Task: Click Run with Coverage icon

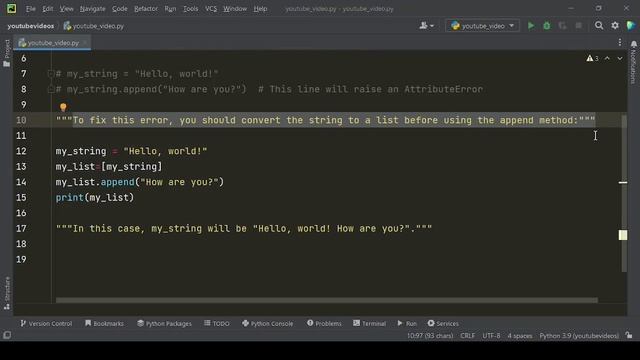Action: click(x=562, y=26)
